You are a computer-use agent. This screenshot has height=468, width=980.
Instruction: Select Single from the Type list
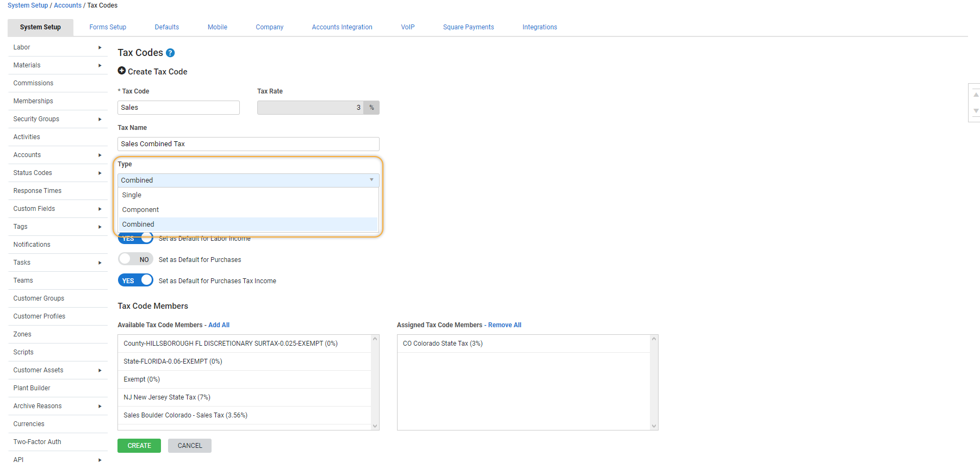[x=132, y=195]
